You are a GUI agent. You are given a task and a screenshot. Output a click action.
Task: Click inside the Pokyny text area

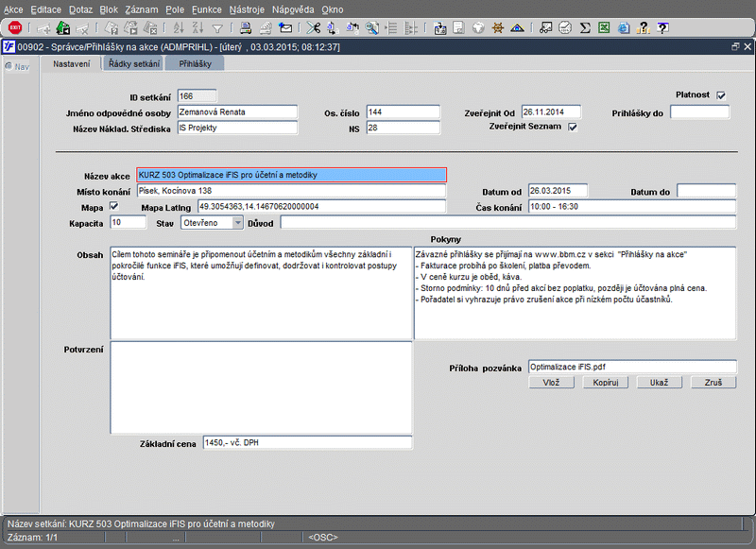click(575, 293)
